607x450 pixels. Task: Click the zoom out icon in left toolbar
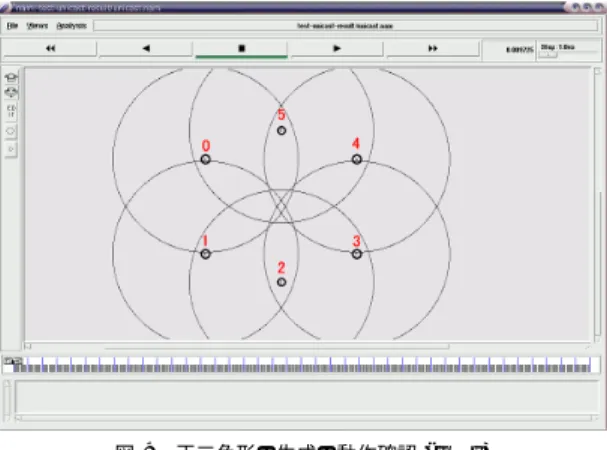(11, 92)
